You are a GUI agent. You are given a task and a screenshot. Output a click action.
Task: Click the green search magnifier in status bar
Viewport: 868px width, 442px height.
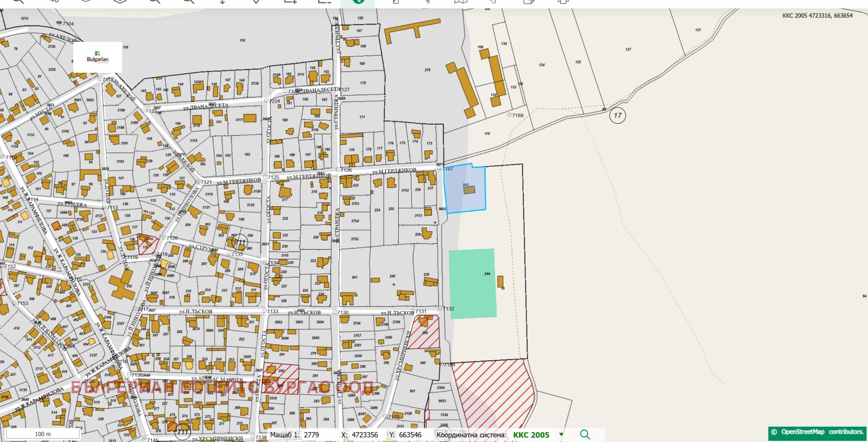585,434
